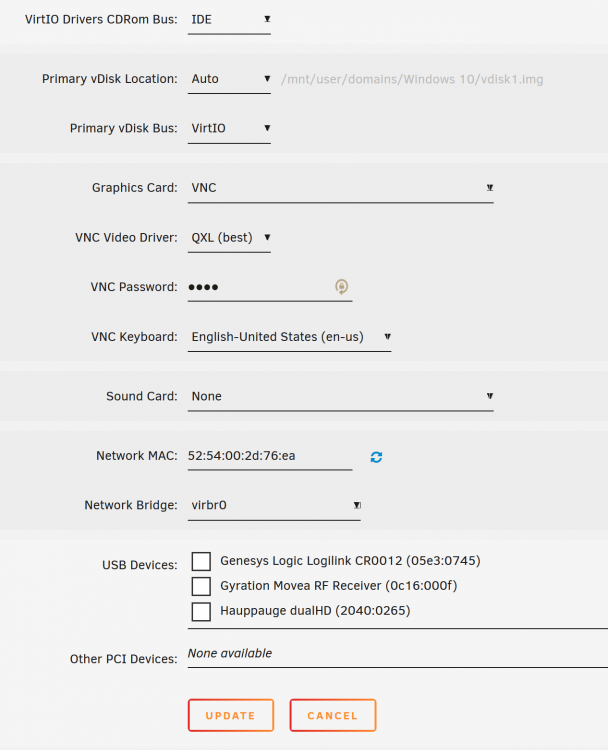
Task: Open the VNC Keyboard language dropdown
Action: point(289,337)
